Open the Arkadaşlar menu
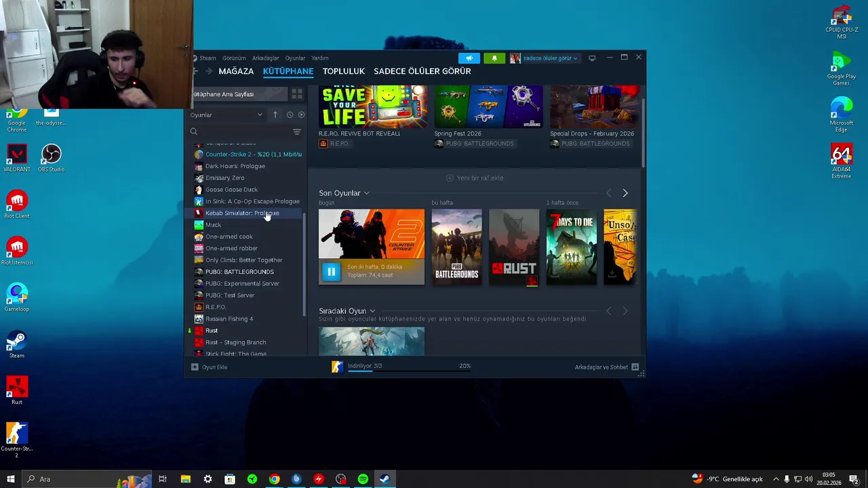This screenshot has width=868, height=488. point(265,58)
